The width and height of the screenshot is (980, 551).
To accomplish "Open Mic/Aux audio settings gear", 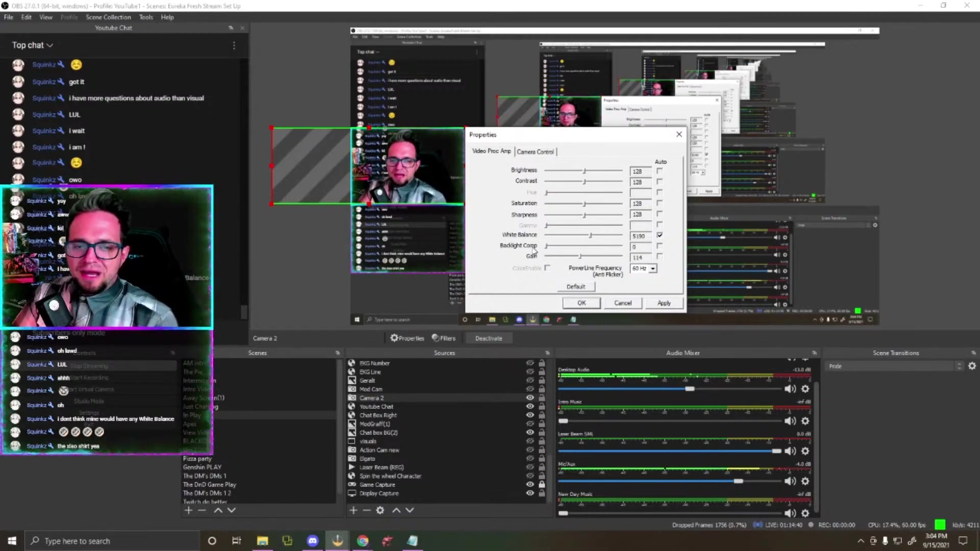I will [x=805, y=481].
